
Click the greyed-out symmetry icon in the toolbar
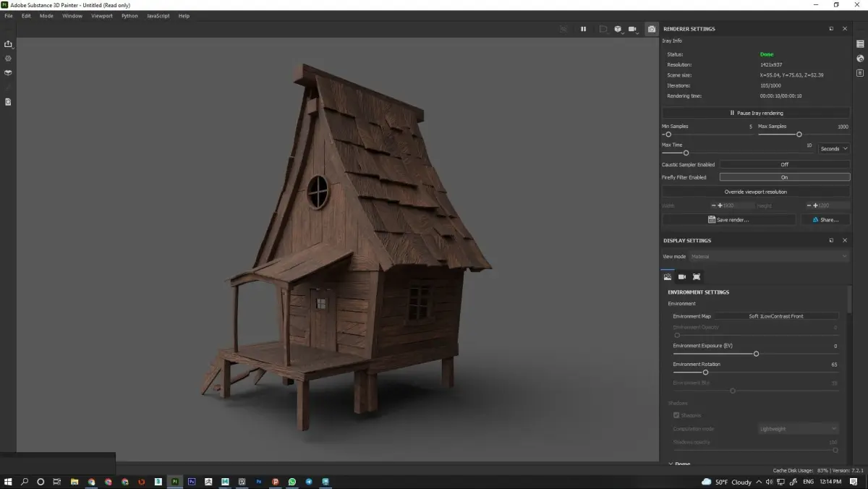coord(565,29)
